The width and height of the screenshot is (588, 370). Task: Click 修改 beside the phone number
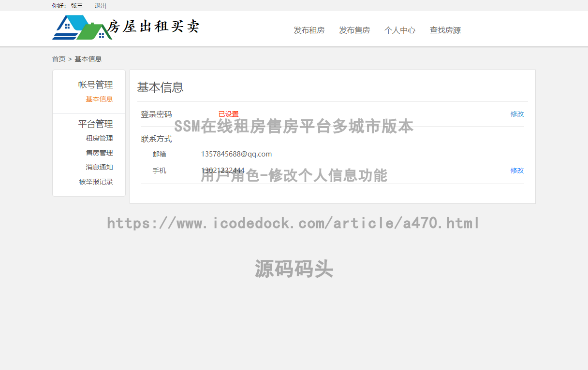[517, 171]
